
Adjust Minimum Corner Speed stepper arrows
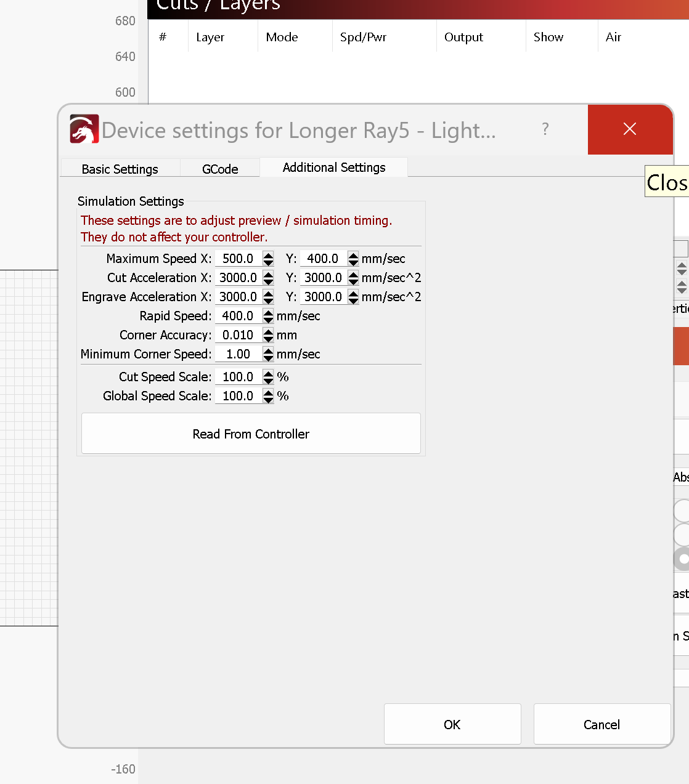coord(268,354)
